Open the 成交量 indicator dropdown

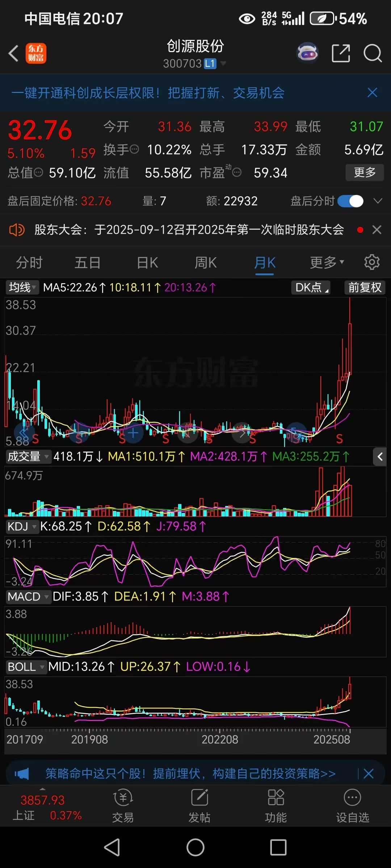tap(28, 456)
